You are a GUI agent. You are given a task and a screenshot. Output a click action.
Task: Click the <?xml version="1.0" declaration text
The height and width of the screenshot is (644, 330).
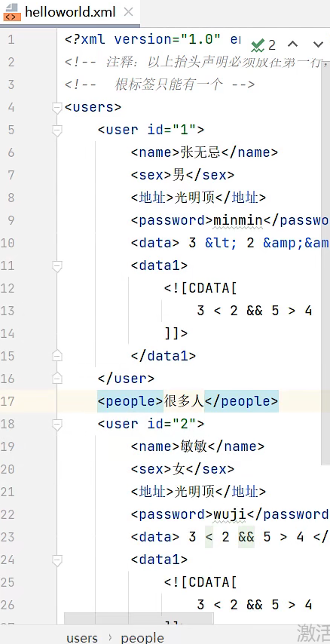point(143,40)
